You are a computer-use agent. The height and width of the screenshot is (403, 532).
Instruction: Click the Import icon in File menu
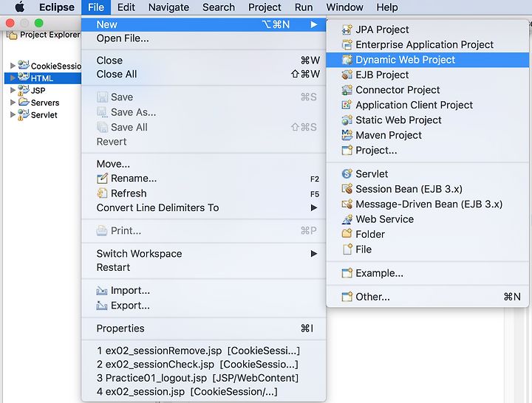pyautogui.click(x=102, y=291)
